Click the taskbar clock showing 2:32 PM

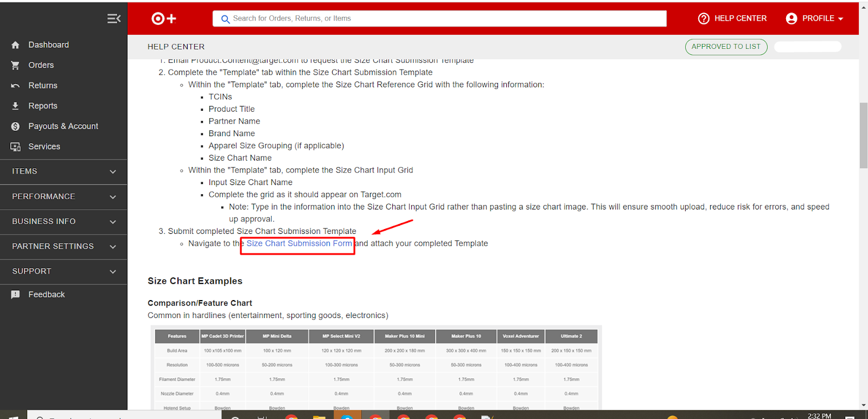(819, 416)
